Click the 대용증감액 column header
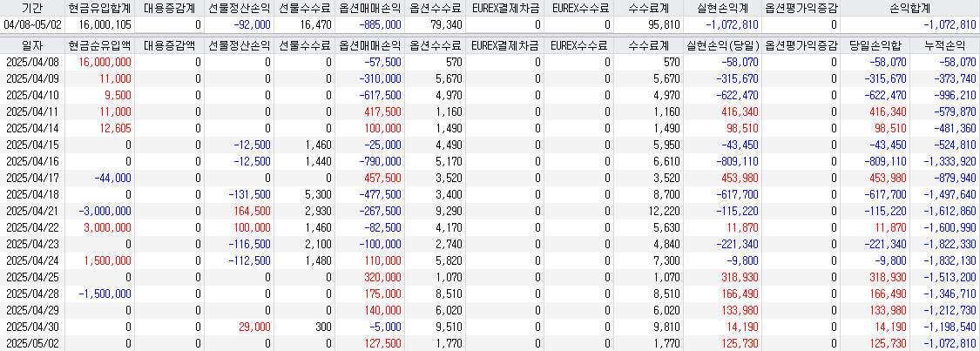This screenshot has width=980, height=351. [170, 45]
